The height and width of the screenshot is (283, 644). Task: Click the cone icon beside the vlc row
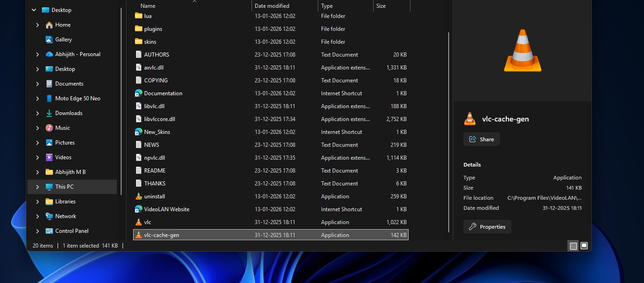[139, 222]
